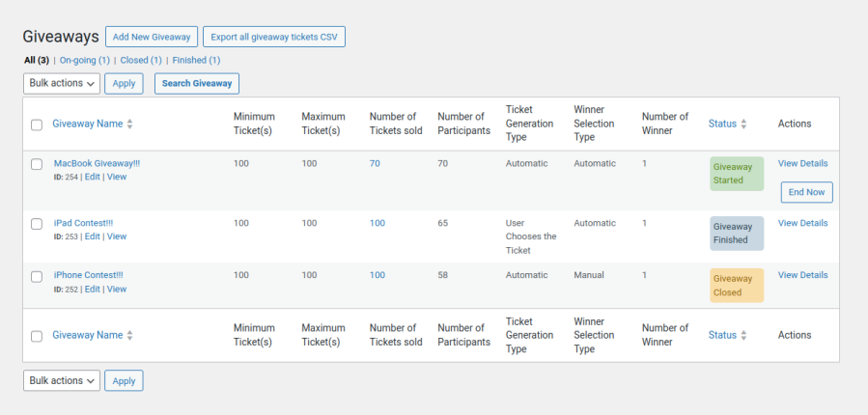This screenshot has height=415, width=868.
Task: Open the bottom Bulk actions dropdown
Action: tap(62, 381)
